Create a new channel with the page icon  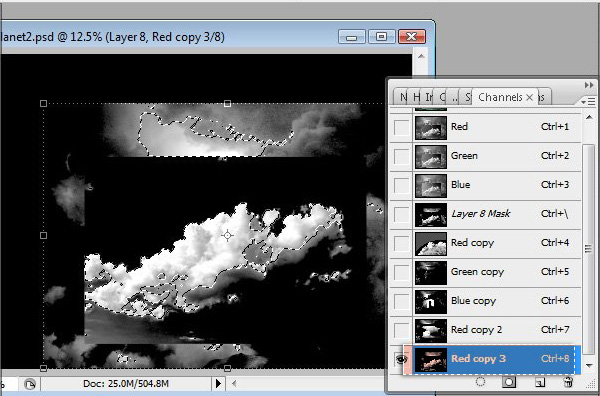tap(540, 382)
